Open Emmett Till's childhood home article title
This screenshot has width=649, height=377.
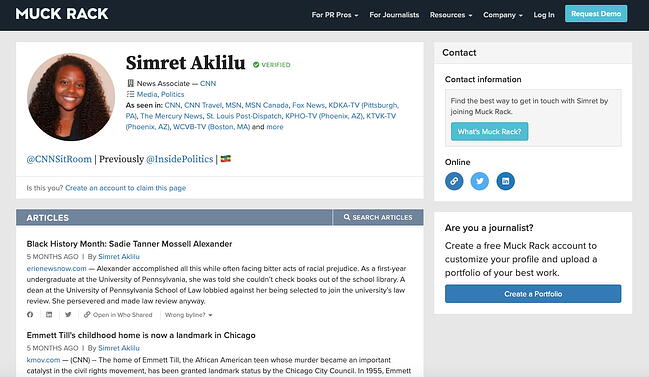pos(141,335)
